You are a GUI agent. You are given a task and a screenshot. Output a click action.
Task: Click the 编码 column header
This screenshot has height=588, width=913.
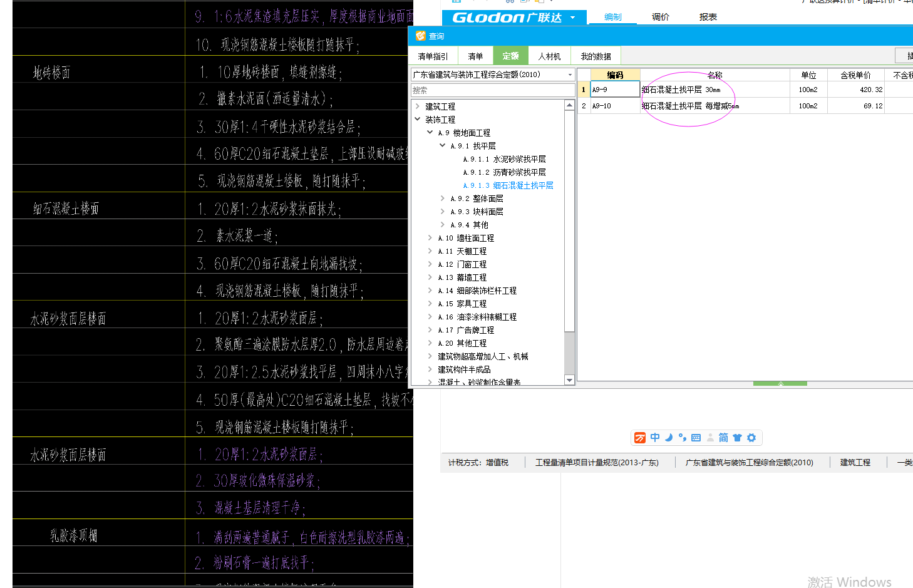[x=615, y=75]
